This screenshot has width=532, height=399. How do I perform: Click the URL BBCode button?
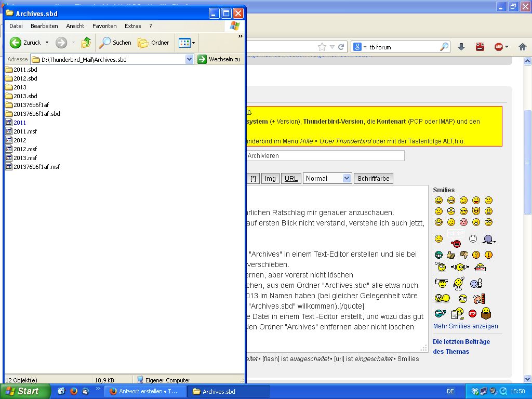pyautogui.click(x=291, y=179)
